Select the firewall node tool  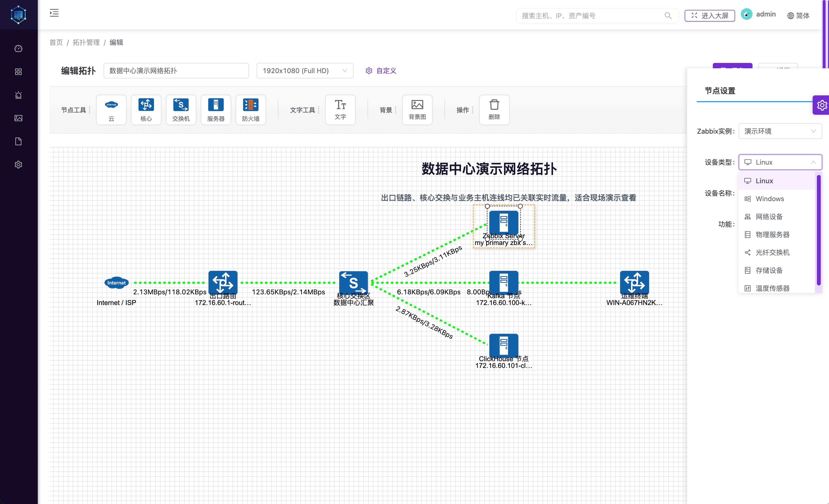point(251,110)
